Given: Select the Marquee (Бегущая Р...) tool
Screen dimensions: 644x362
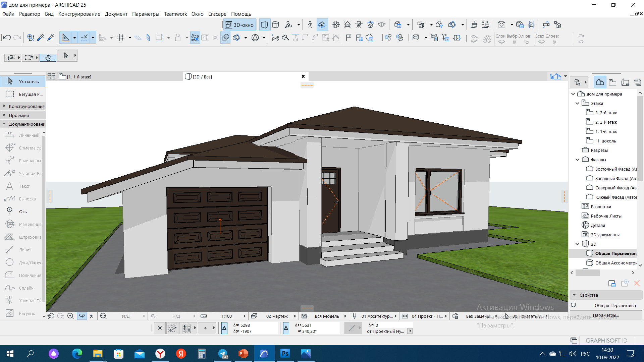Looking at the screenshot, I should (x=23, y=94).
